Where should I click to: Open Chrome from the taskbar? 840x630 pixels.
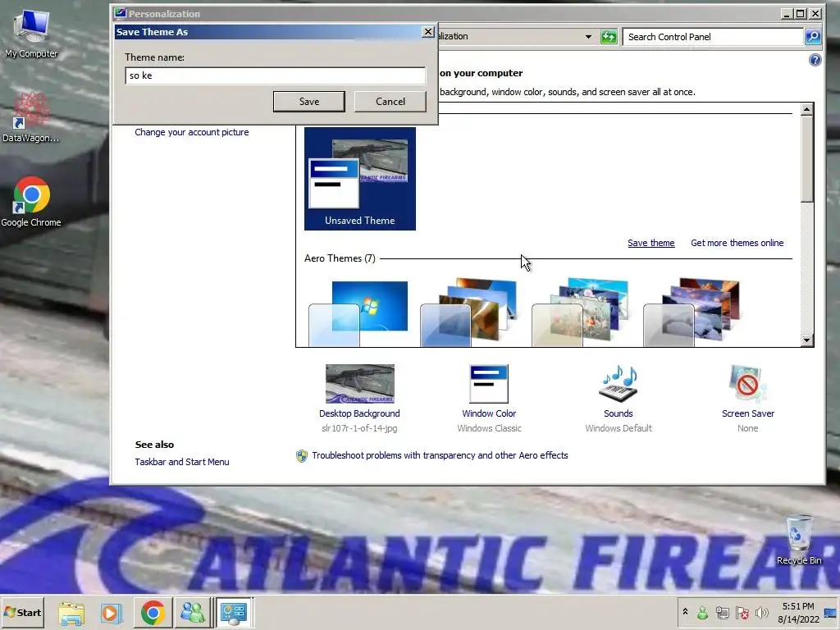[153, 613]
